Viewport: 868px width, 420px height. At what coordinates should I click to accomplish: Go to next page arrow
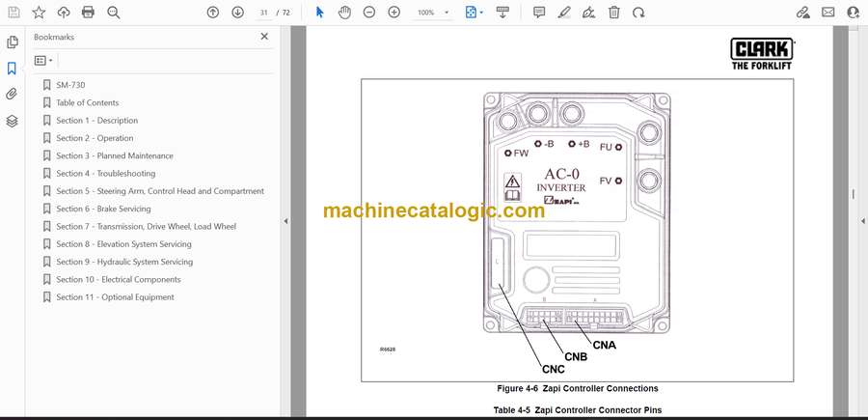coord(237,13)
